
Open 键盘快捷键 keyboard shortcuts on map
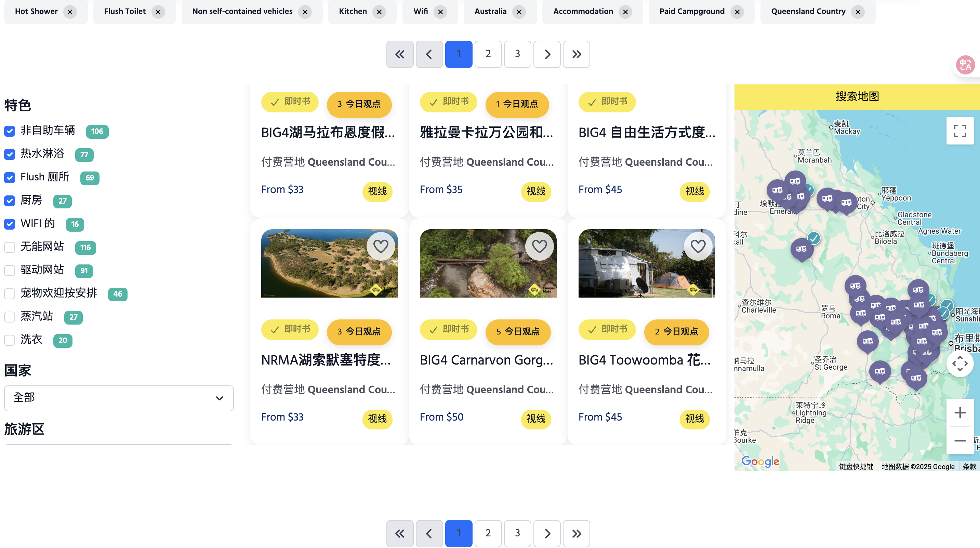point(856,466)
